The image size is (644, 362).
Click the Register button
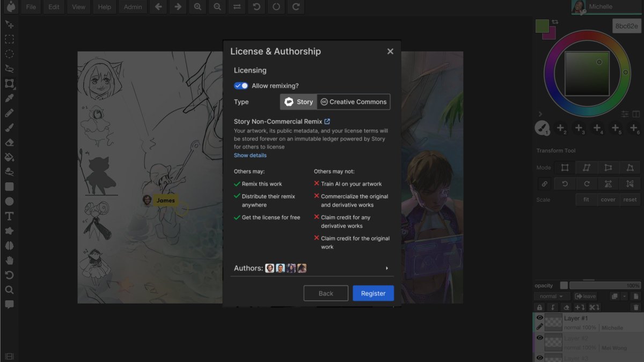coord(373,293)
